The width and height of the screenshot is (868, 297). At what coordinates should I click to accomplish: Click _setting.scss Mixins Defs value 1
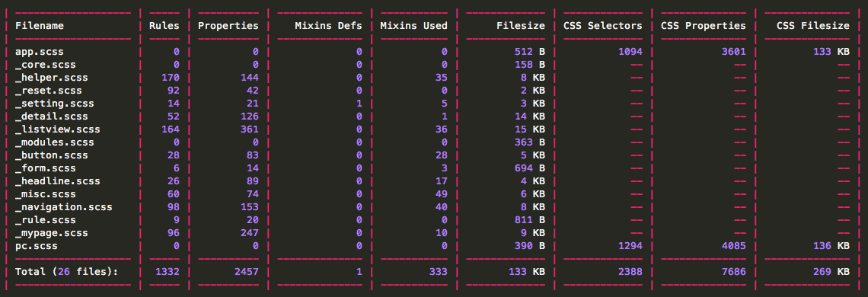click(x=359, y=104)
